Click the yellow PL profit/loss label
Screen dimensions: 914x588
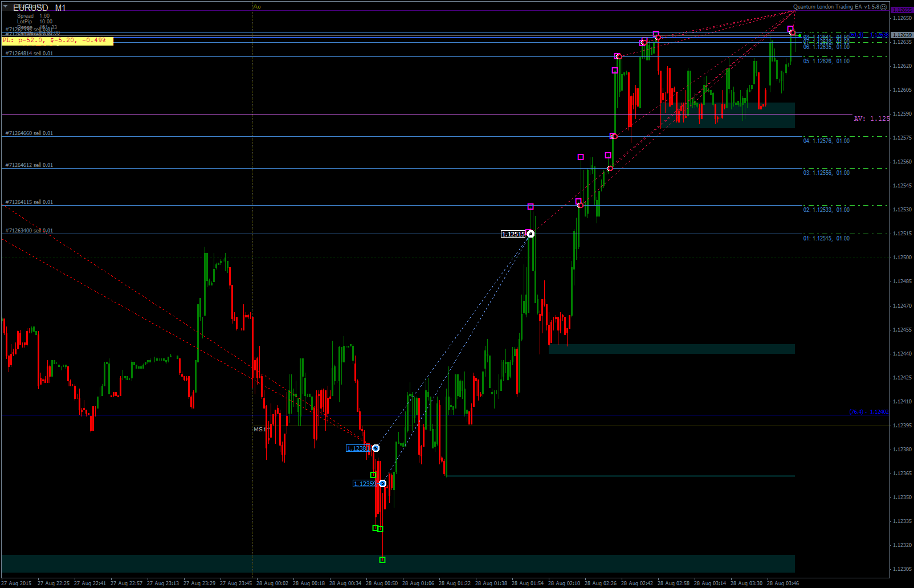[57, 40]
